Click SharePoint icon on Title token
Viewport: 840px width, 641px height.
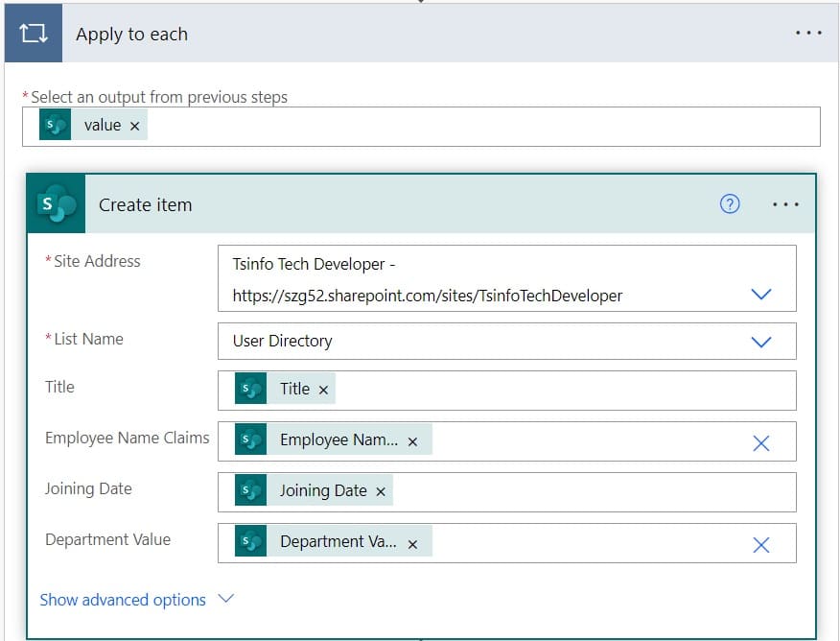[x=250, y=389]
